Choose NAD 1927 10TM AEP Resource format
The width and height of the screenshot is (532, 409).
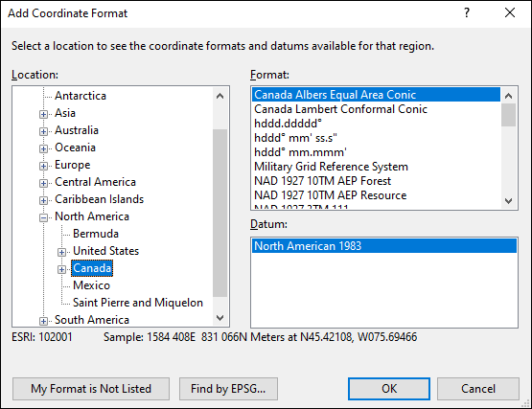click(x=376, y=195)
